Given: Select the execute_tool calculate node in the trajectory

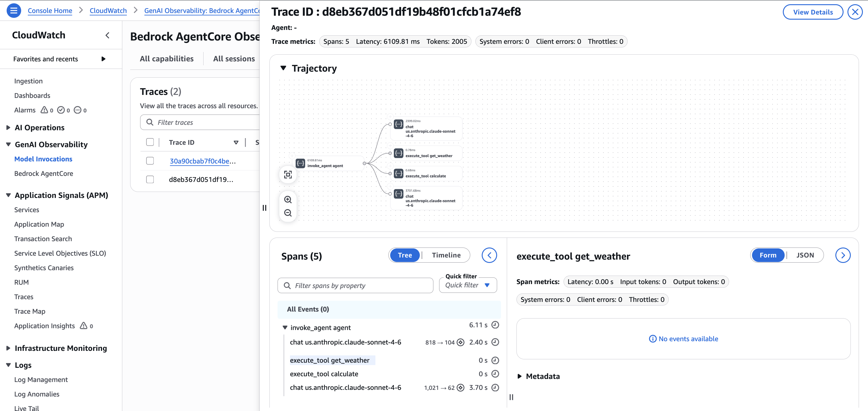Looking at the screenshot, I should [426, 174].
